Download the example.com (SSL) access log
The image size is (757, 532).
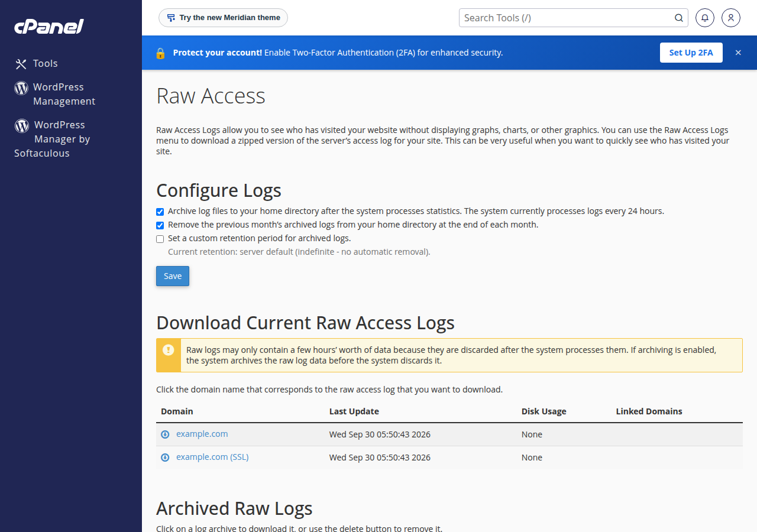pos(212,457)
